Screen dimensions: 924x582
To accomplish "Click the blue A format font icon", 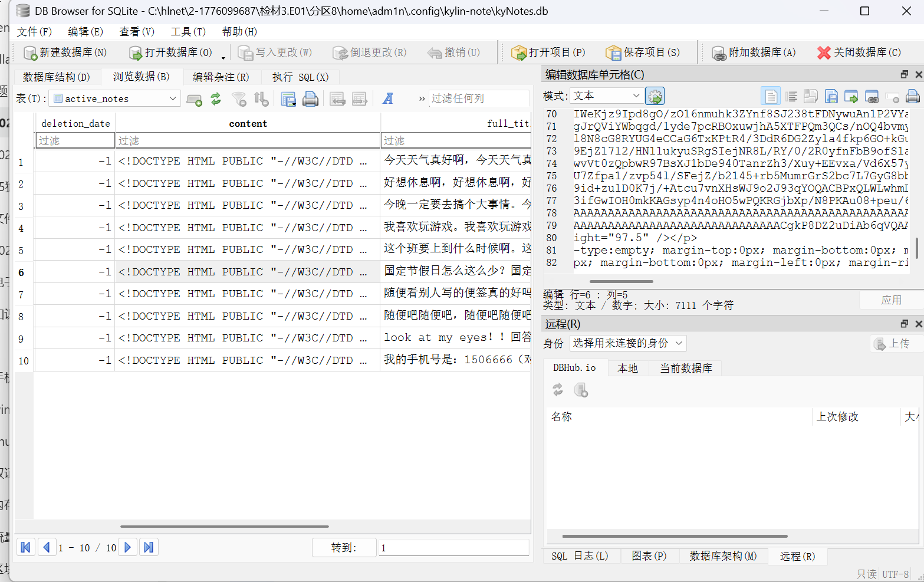I will 387,99.
